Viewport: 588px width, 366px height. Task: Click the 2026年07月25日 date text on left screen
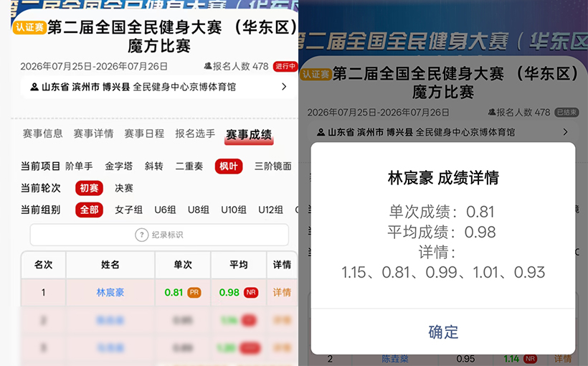click(56, 67)
